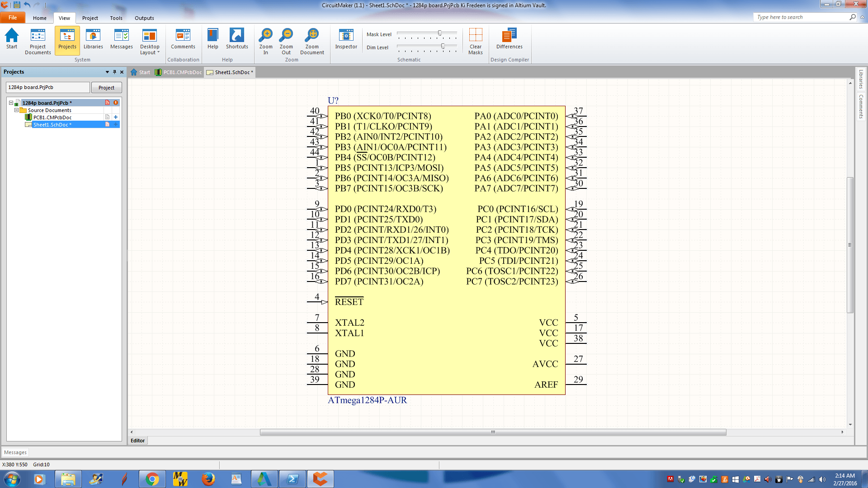Open Firefox from the taskbar
This screenshot has width=868, height=488.
(208, 479)
